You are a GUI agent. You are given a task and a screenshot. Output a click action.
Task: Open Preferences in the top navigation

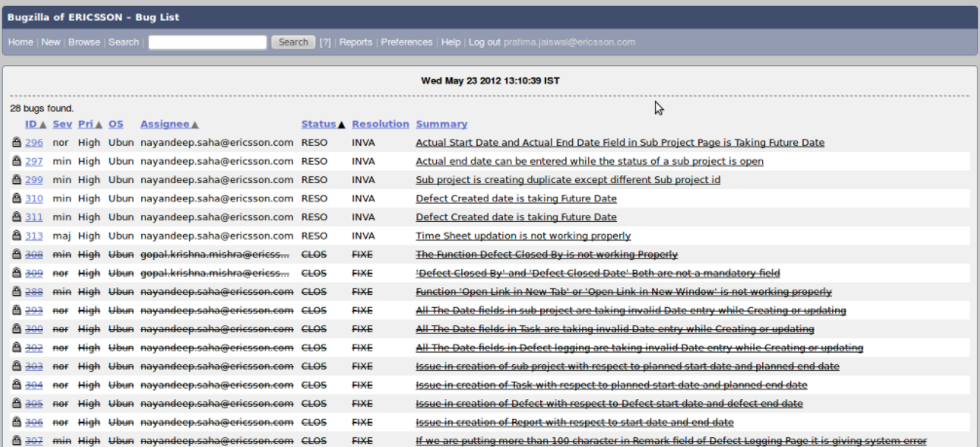(407, 43)
